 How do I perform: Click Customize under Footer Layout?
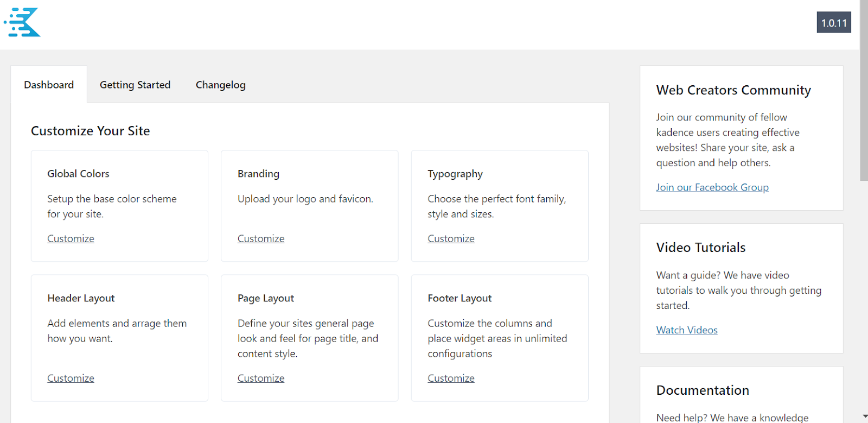tap(451, 378)
